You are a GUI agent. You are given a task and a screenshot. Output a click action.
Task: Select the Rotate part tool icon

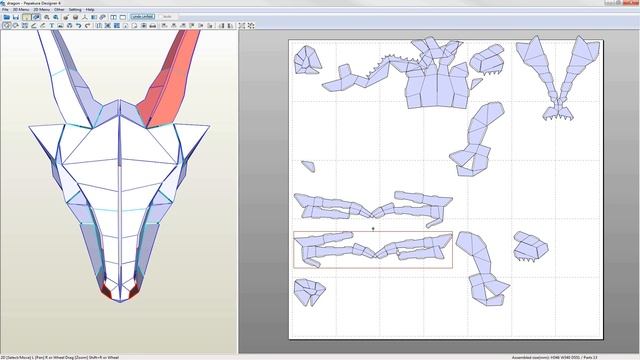[x=16, y=25]
